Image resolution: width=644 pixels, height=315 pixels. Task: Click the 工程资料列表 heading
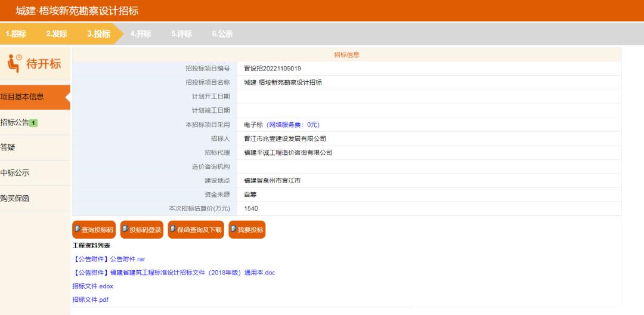91,246
